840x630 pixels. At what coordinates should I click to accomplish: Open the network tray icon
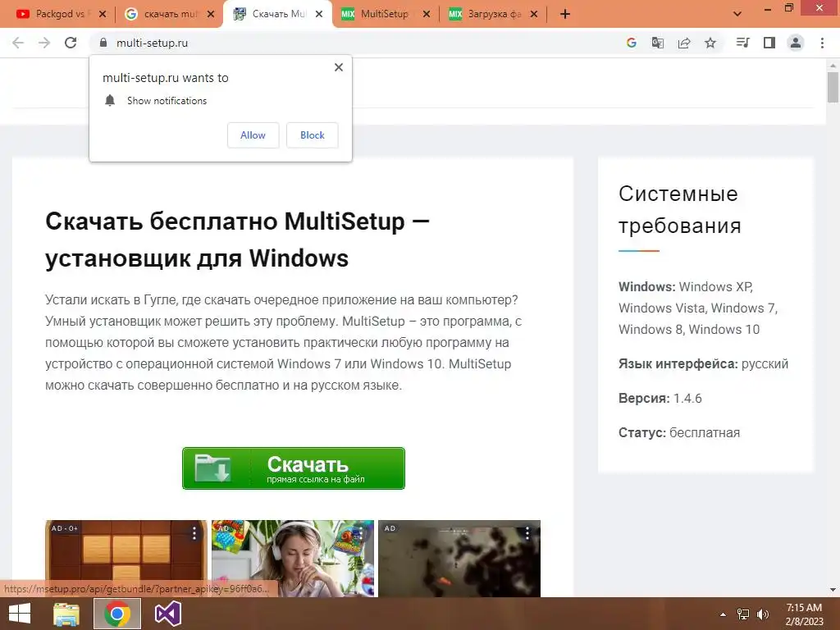pos(743,614)
